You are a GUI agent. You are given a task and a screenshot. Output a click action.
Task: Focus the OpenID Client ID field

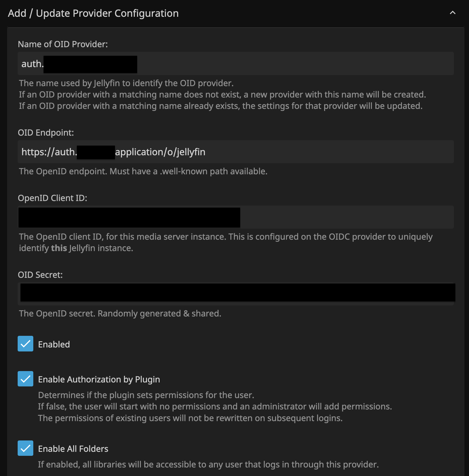[x=313, y=217]
